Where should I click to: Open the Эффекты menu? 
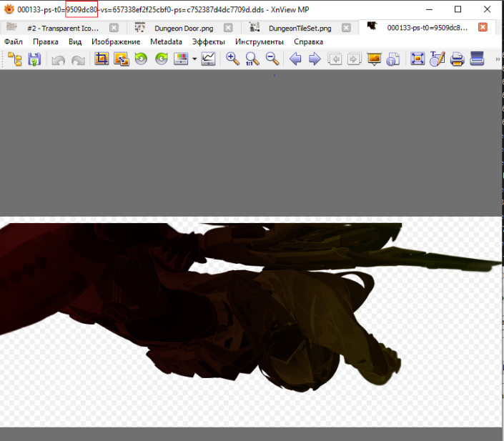208,41
